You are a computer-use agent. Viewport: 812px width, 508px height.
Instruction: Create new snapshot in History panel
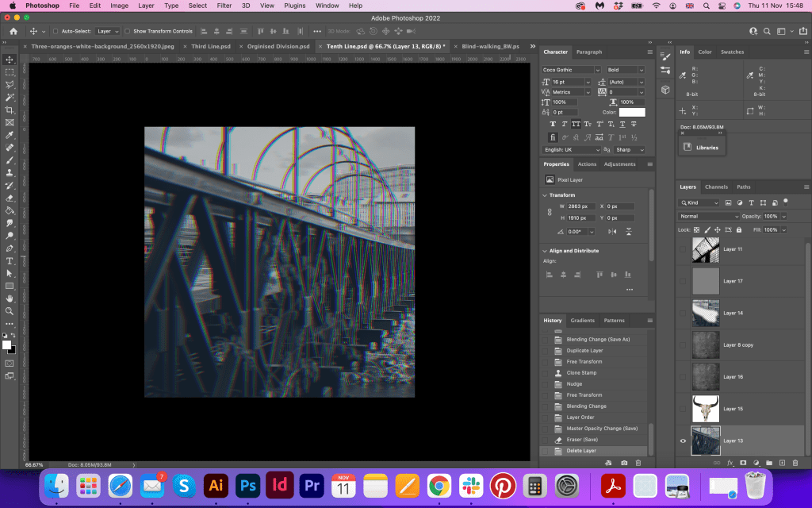(624, 462)
